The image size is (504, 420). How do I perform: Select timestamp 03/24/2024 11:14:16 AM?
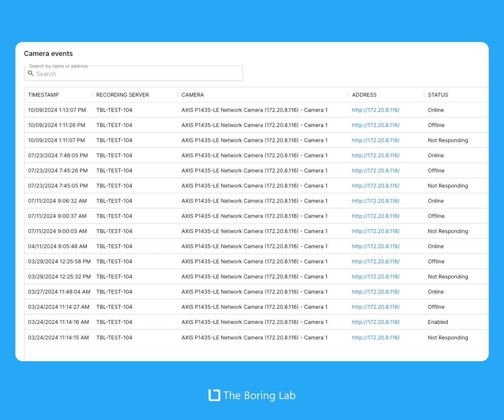59,322
